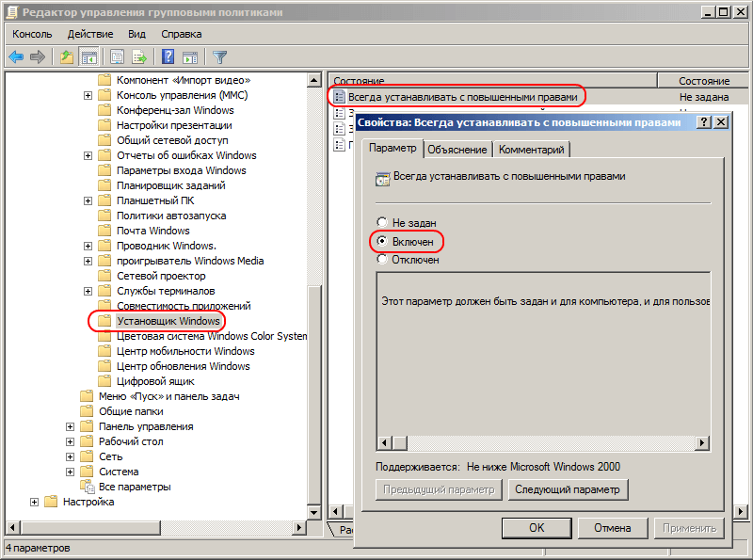Viewport: 753px width, 560px height.
Task: Click the «Следующий параметр» button
Action: pos(568,489)
